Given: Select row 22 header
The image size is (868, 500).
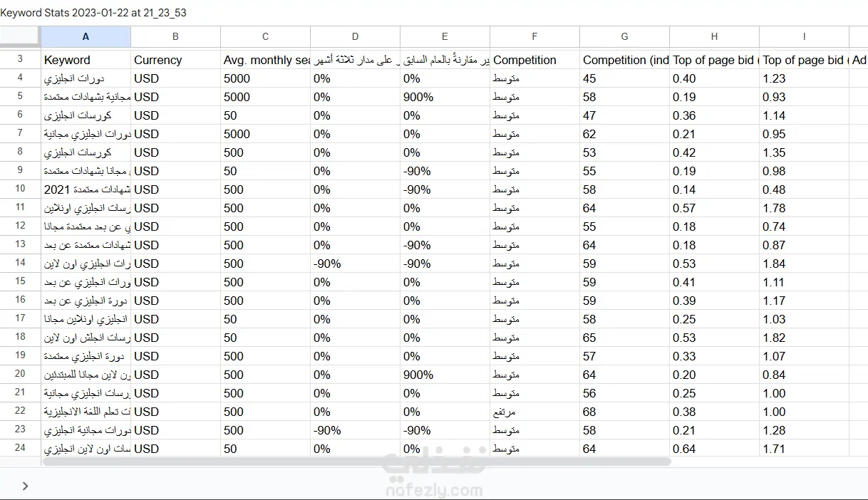Looking at the screenshot, I should pyautogui.click(x=20, y=412).
